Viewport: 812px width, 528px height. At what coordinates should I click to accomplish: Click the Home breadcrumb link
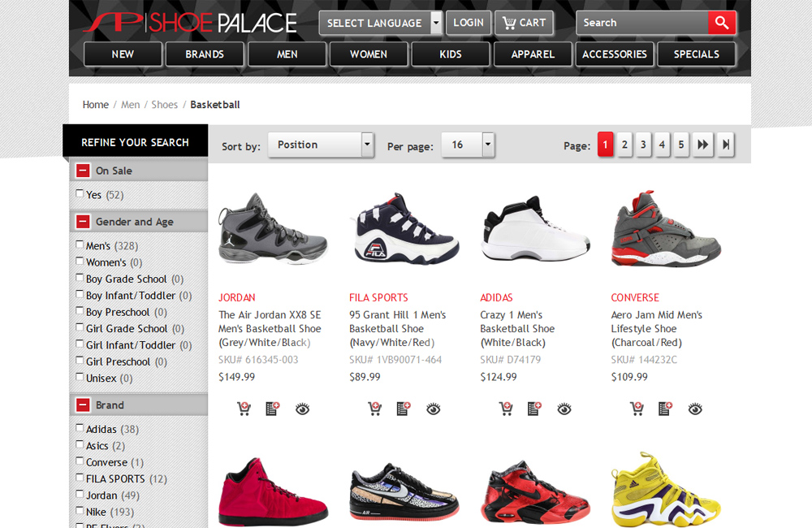coord(95,105)
